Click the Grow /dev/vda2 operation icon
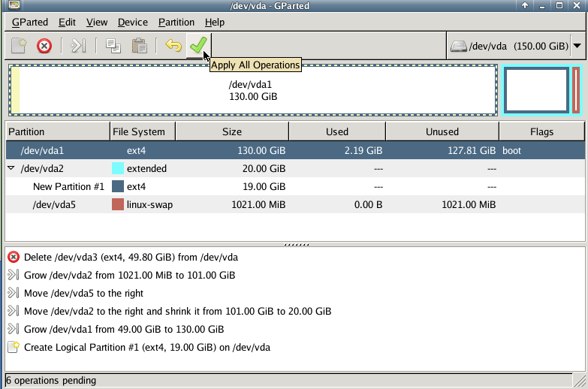The image size is (588, 389). (x=13, y=275)
